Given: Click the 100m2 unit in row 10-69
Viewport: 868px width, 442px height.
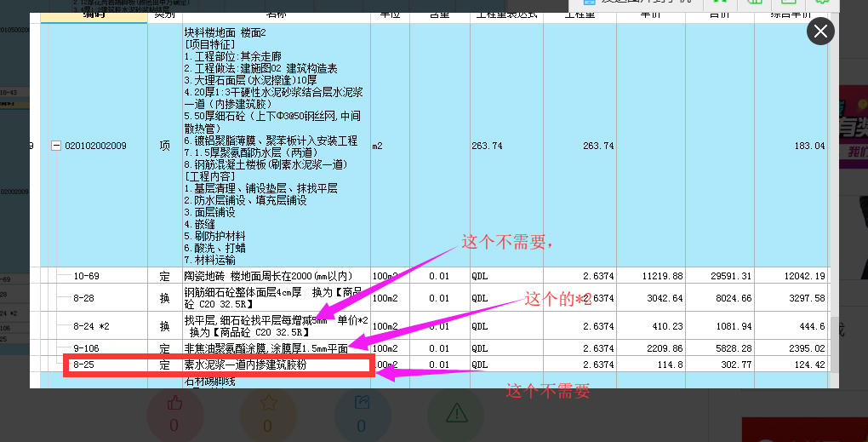Looking at the screenshot, I should 385,276.
